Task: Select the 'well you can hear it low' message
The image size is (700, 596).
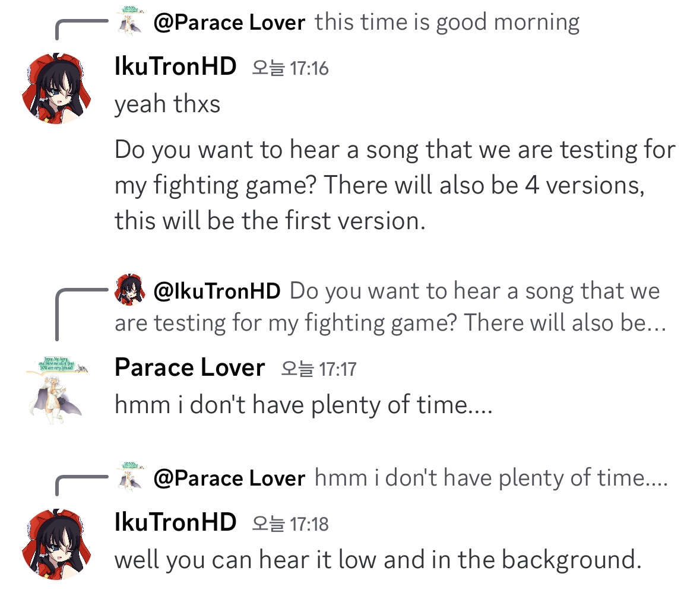Action: (x=378, y=560)
